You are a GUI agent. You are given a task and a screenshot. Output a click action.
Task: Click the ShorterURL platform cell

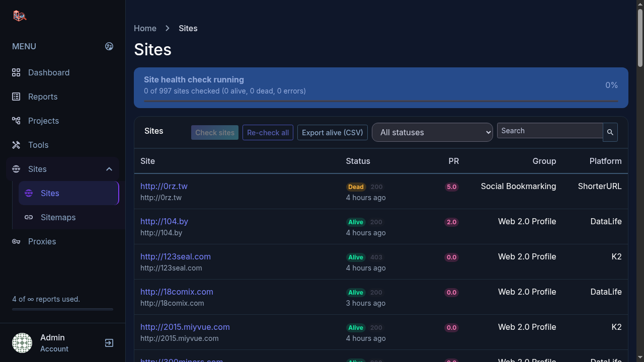600,186
